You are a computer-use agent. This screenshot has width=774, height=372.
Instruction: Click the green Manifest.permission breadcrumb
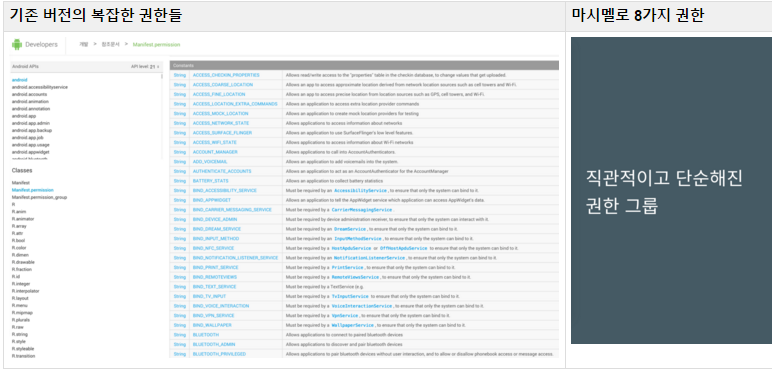[x=156, y=44]
